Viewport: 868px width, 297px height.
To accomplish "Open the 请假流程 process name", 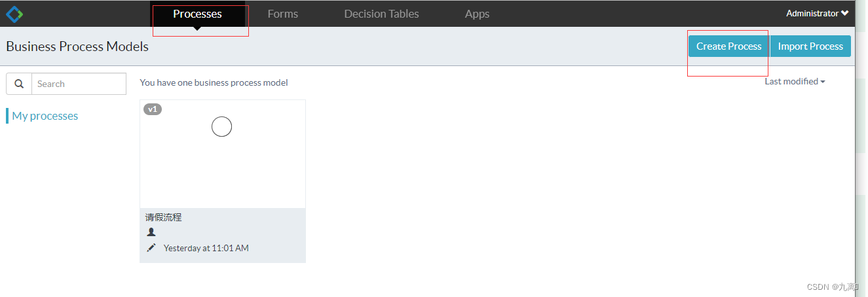I will pos(164,217).
